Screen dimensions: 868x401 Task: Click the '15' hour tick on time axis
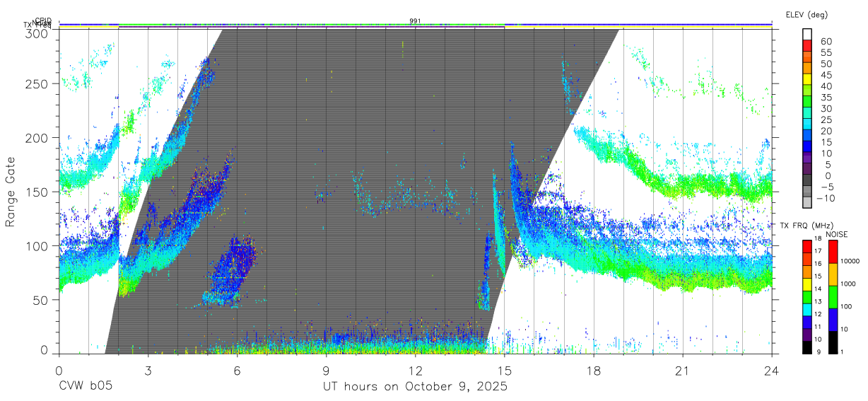point(504,371)
